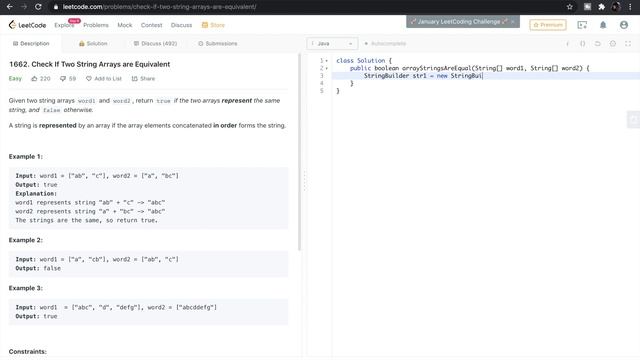Open the LeetCode user account icon

624,25
